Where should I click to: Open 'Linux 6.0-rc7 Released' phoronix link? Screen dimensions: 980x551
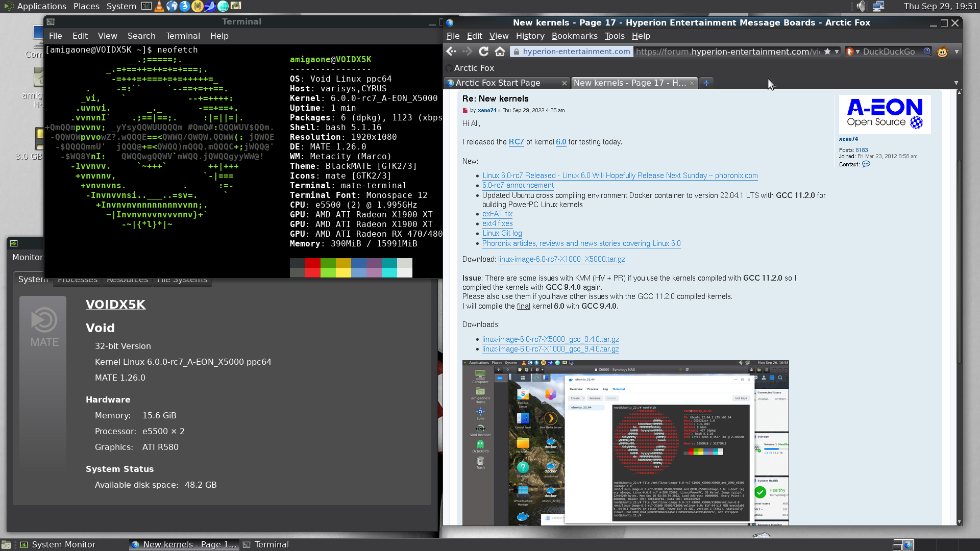pyautogui.click(x=620, y=176)
